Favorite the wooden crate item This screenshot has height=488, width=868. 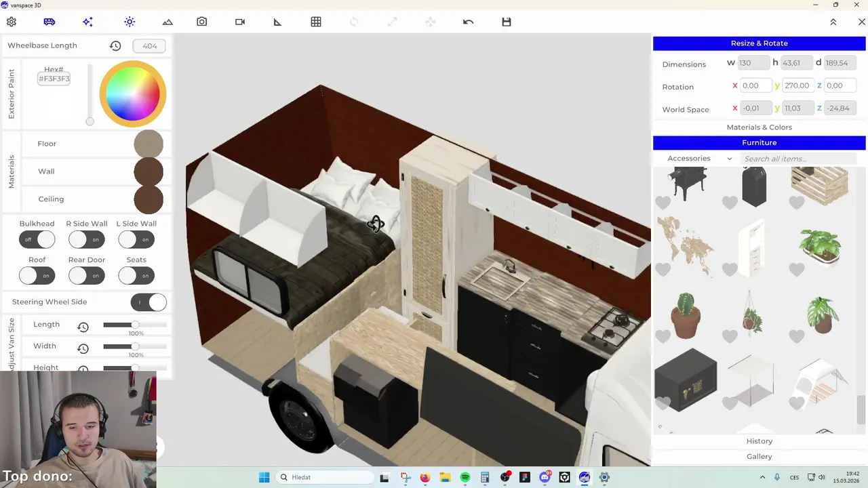pos(797,203)
